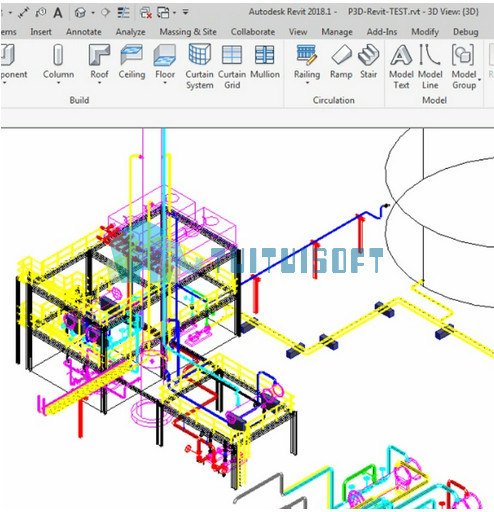Image resolution: width=494 pixels, height=512 pixels.
Task: Select the Model Text tool
Action: (x=401, y=67)
